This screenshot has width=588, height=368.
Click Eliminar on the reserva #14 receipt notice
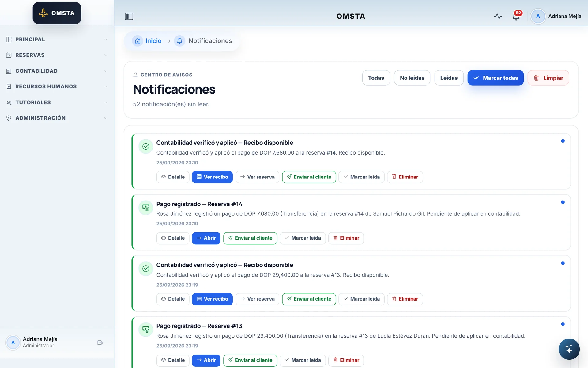(405, 177)
